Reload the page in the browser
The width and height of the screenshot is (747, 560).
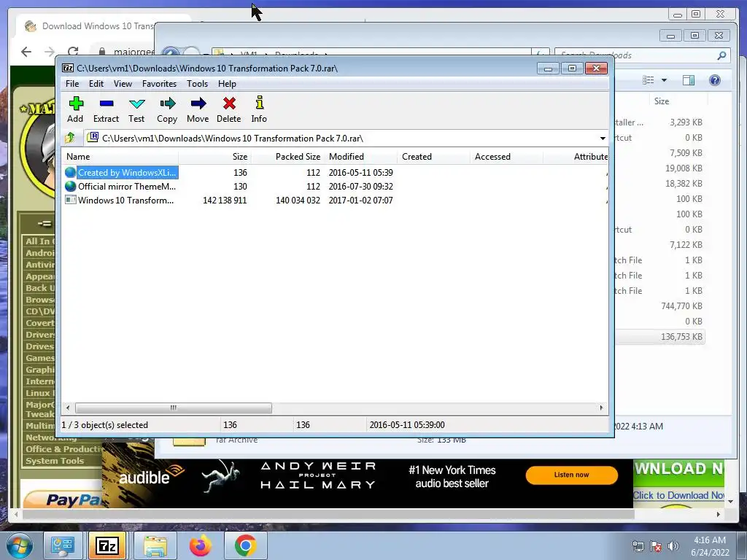(73, 52)
